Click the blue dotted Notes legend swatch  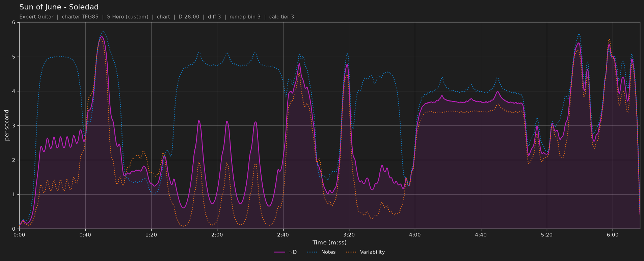(313, 252)
